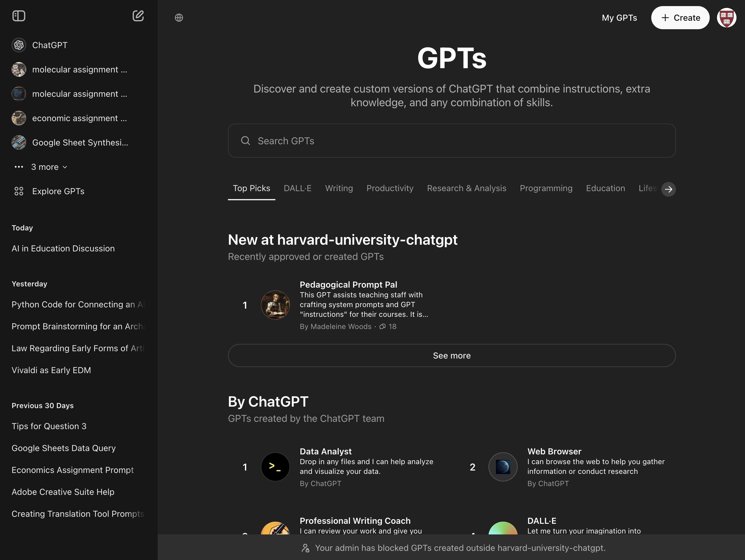Open the Harvard shield profile avatar

726,18
